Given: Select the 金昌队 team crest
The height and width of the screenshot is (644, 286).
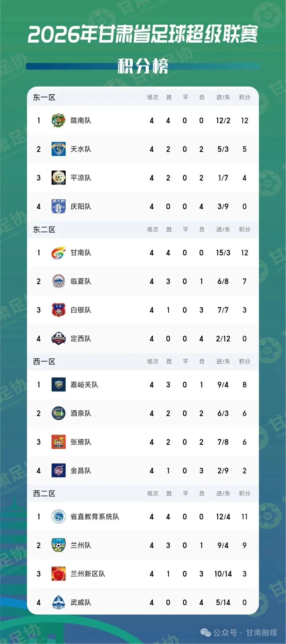Looking at the screenshot, I should point(59,470).
